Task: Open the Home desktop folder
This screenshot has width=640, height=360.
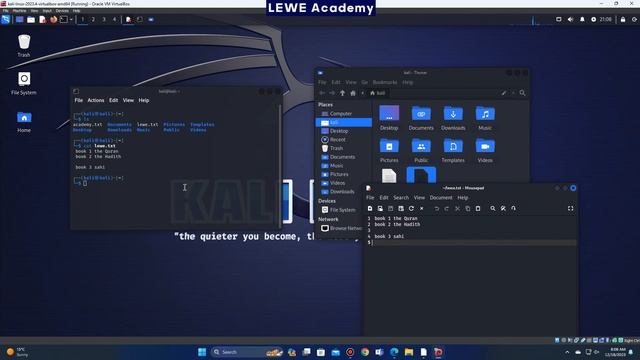Action: pyautogui.click(x=24, y=121)
